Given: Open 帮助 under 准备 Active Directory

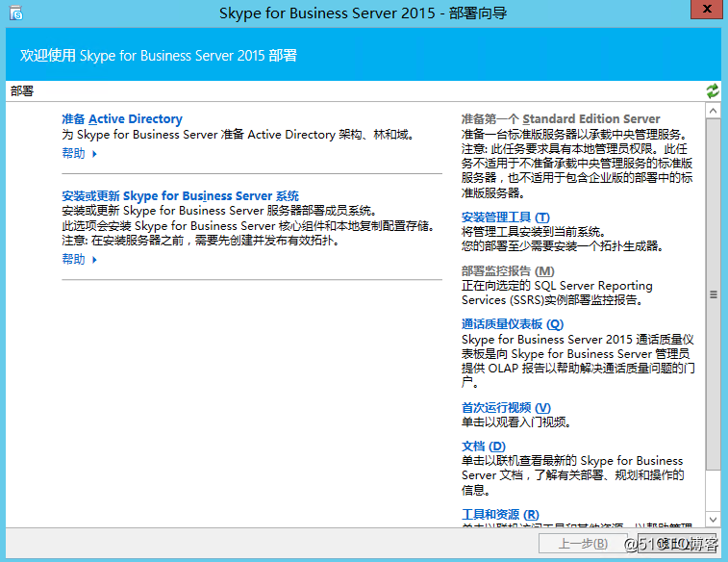Looking at the screenshot, I should coord(73,153).
